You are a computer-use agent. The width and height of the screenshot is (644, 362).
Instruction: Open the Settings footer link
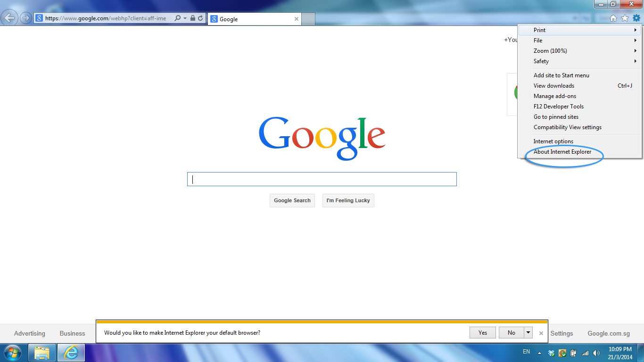pos(561,333)
